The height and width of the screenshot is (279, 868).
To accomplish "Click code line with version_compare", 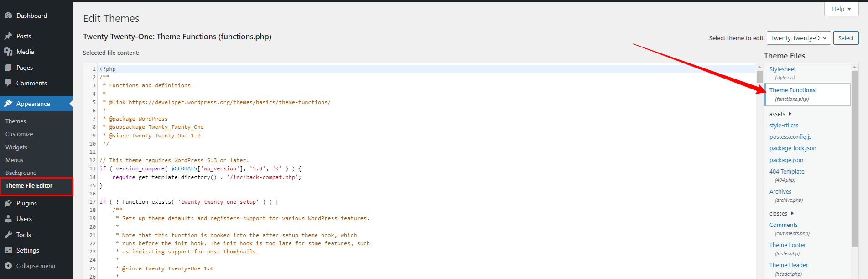I will click(200, 168).
